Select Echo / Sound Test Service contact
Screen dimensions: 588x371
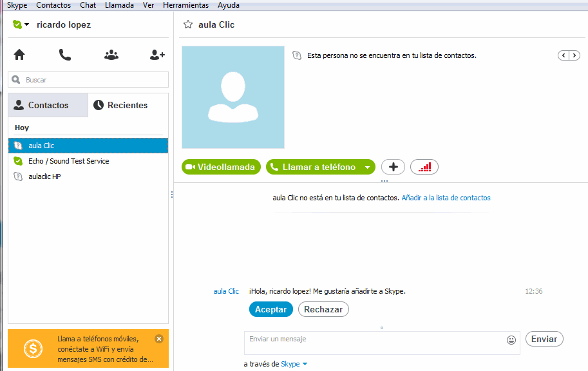tap(68, 161)
